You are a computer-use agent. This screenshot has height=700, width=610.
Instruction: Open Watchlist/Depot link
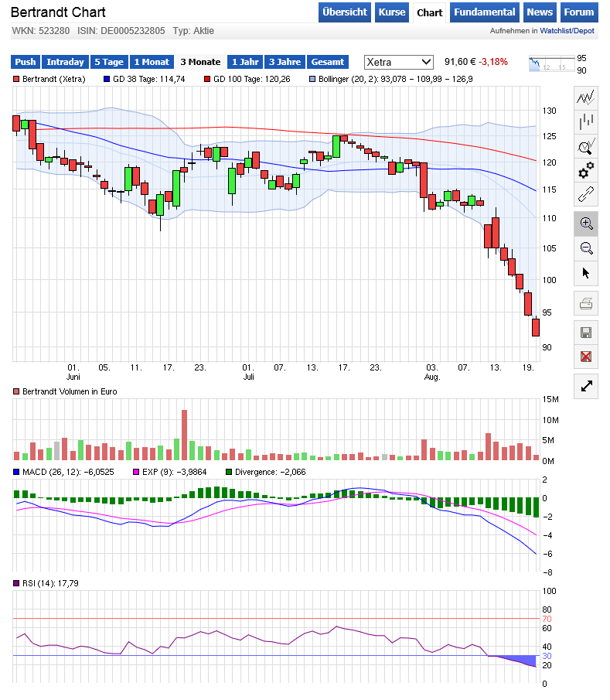567,31
